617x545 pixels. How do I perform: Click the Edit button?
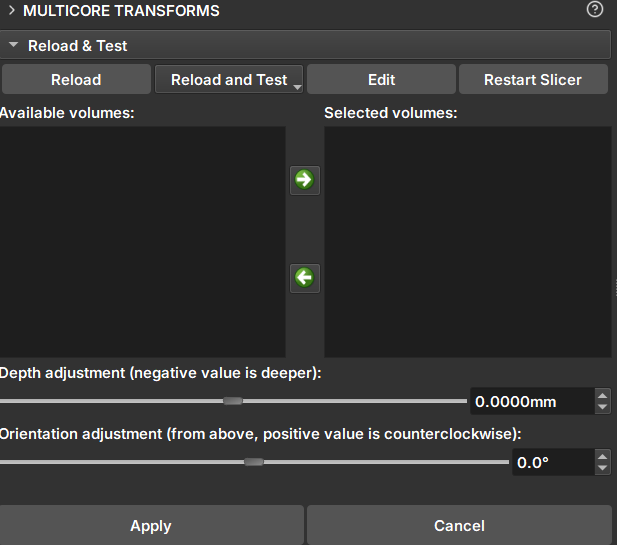381,80
